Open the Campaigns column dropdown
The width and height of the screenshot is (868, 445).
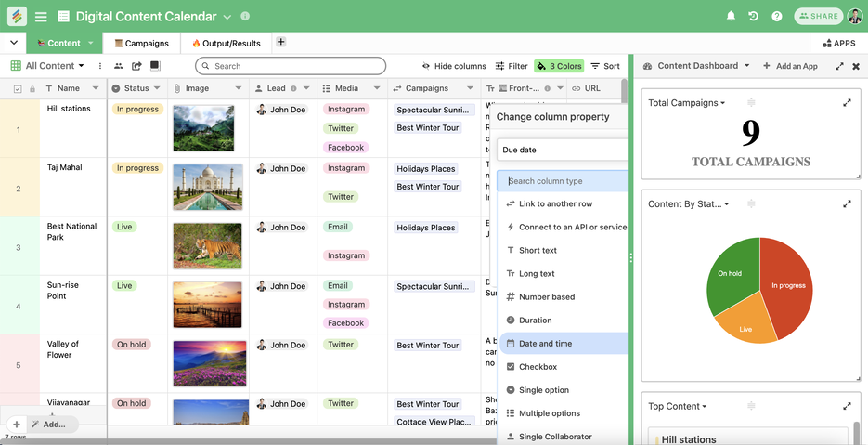click(470, 88)
